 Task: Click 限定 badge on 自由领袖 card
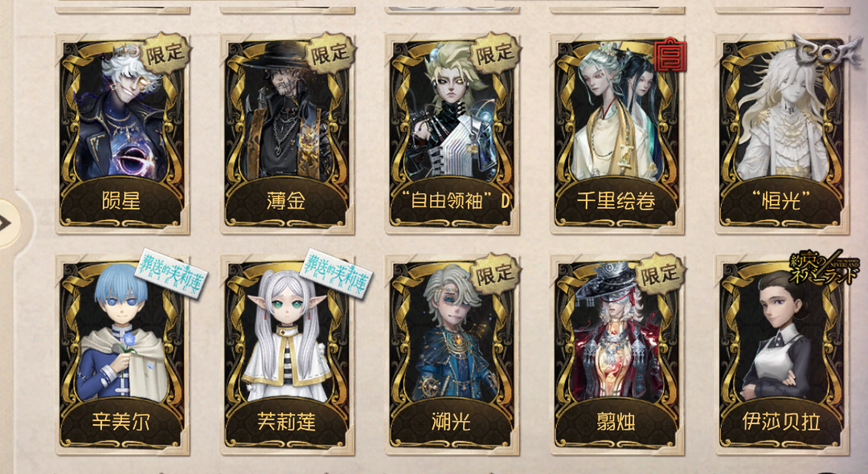click(495, 54)
